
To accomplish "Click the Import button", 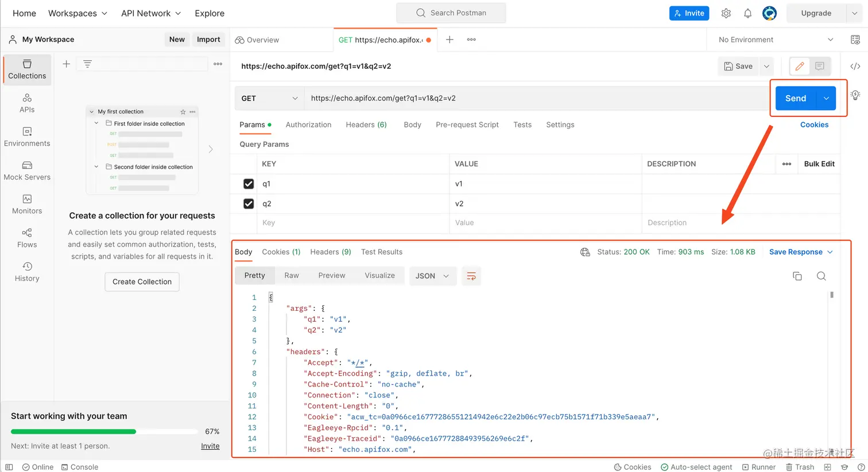I will pyautogui.click(x=208, y=39).
